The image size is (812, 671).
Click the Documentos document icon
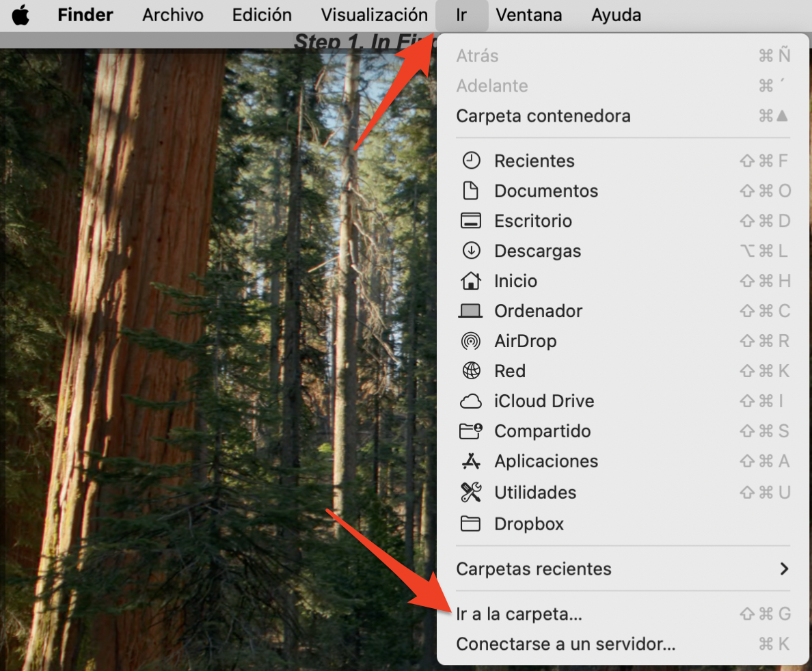pyautogui.click(x=472, y=191)
